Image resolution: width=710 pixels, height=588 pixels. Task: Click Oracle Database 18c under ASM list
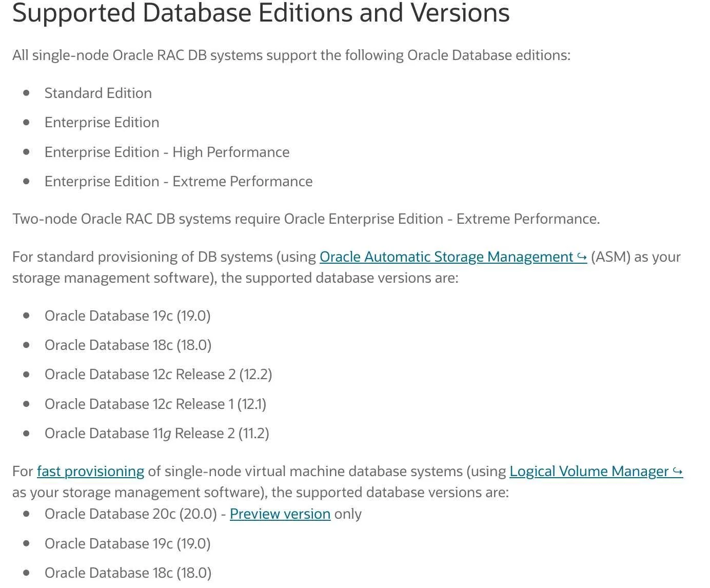click(128, 345)
